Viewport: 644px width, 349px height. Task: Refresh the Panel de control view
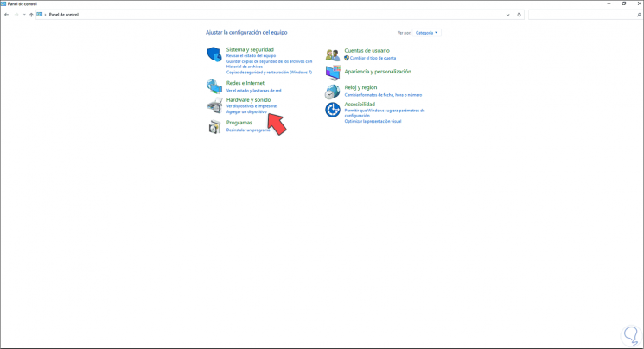(x=519, y=15)
